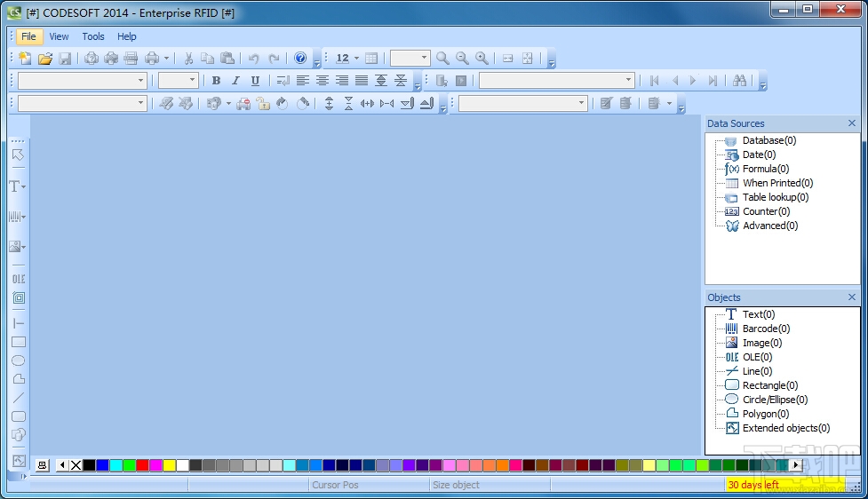Save the document with floppy icon
868x499 pixels.
65,58
